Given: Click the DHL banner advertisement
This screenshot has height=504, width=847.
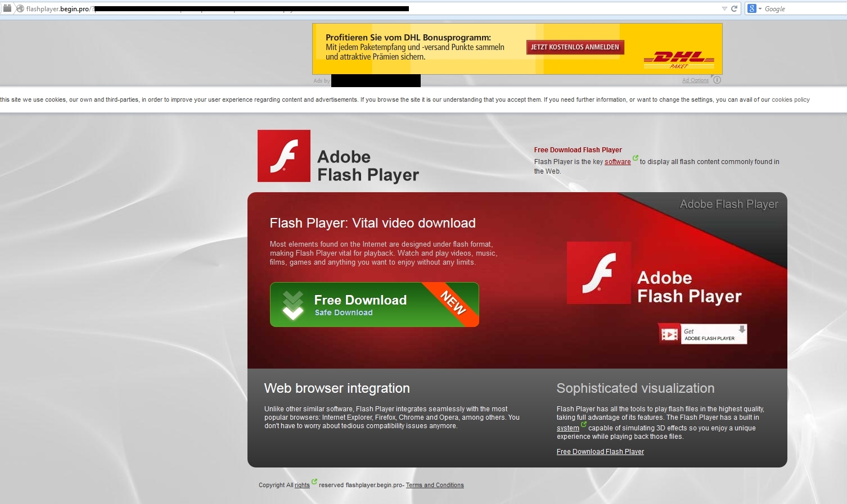Looking at the screenshot, I should pos(517,49).
